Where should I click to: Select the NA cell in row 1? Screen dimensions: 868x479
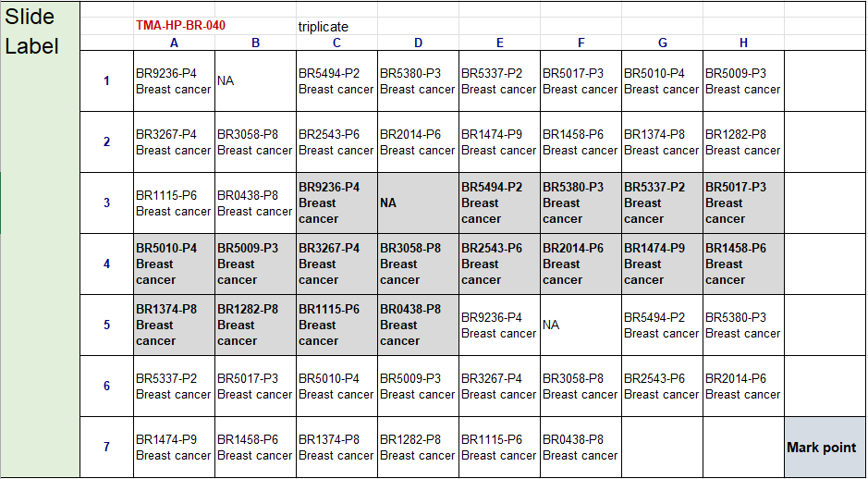point(255,81)
